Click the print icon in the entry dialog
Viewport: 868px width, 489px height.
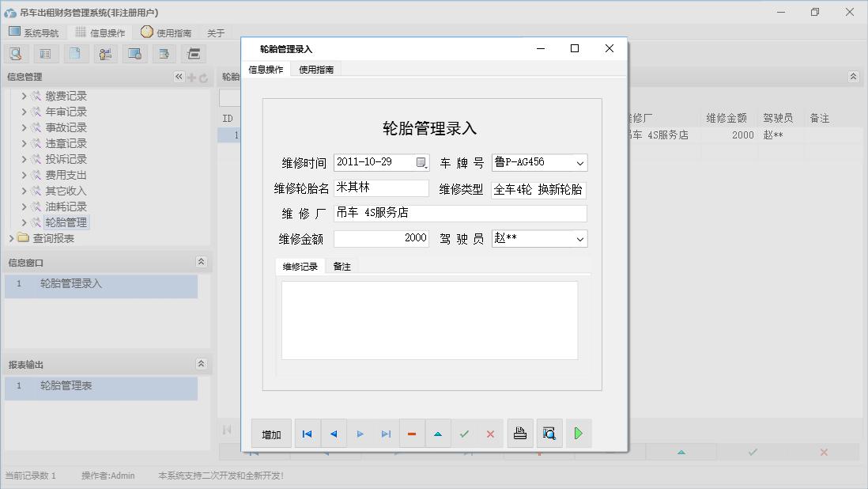coord(520,434)
